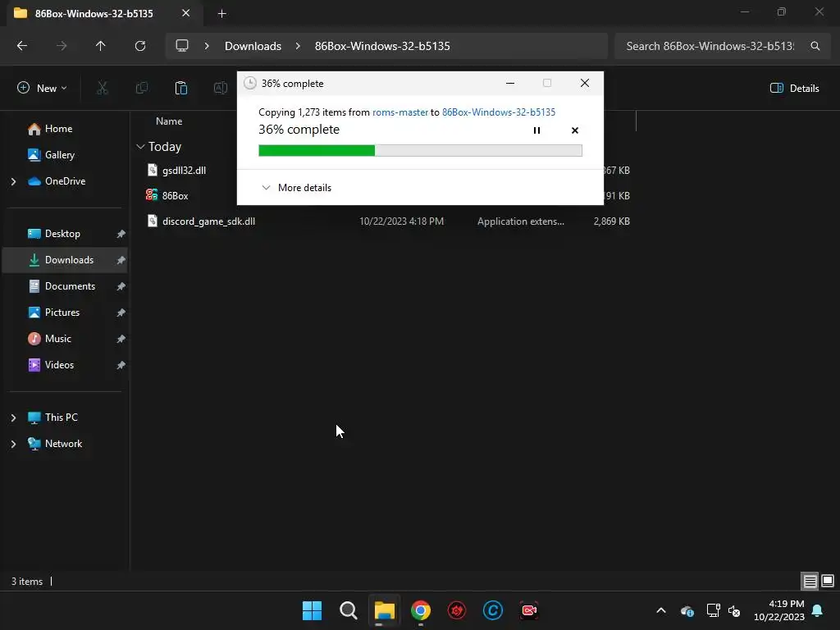Viewport: 840px width, 630px height.
Task: Unpin Music via its pin icon
Action: point(121,339)
